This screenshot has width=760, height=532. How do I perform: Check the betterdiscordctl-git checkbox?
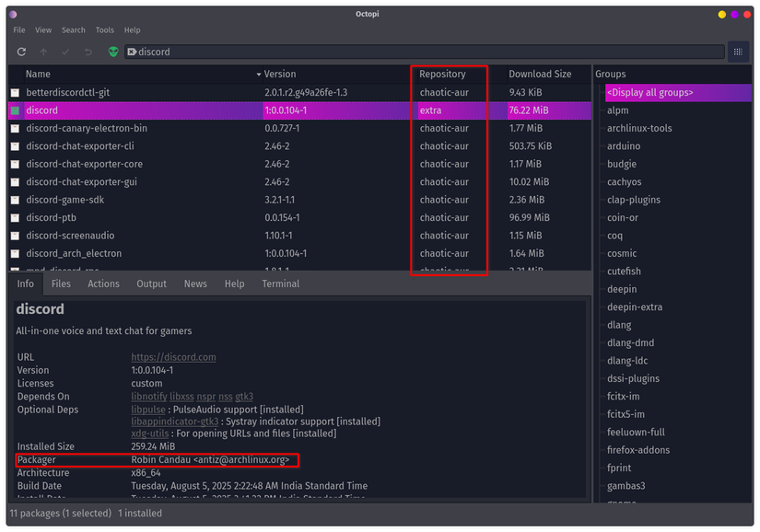pos(13,92)
